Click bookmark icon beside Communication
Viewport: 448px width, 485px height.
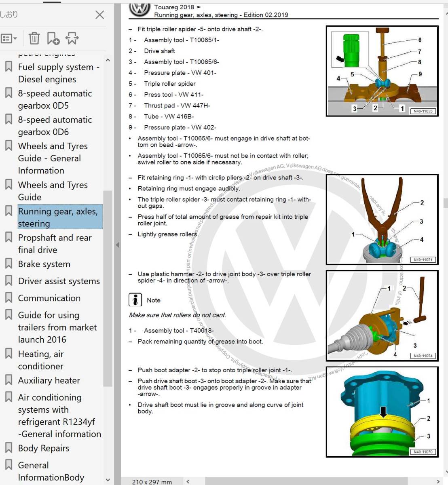[8, 297]
